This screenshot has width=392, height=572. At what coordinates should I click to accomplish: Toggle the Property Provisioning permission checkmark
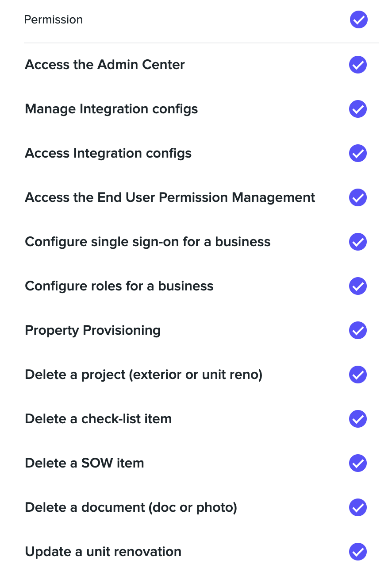358,330
